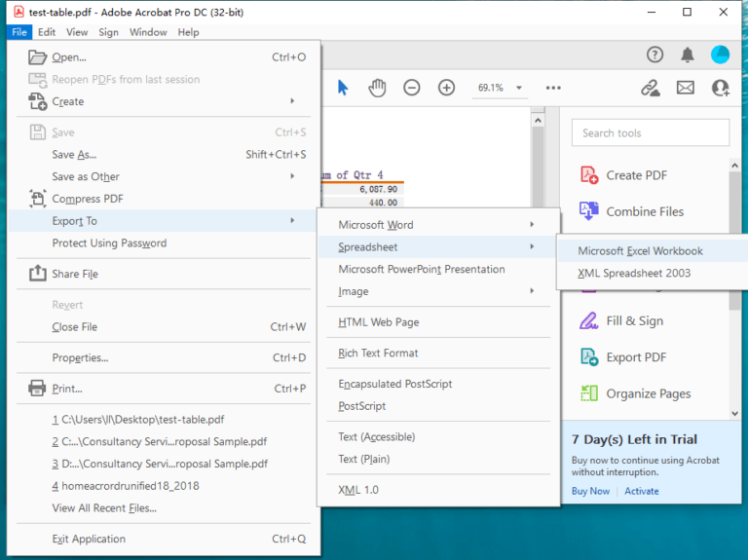Open the Edit menu
The image size is (748, 560).
tap(47, 32)
